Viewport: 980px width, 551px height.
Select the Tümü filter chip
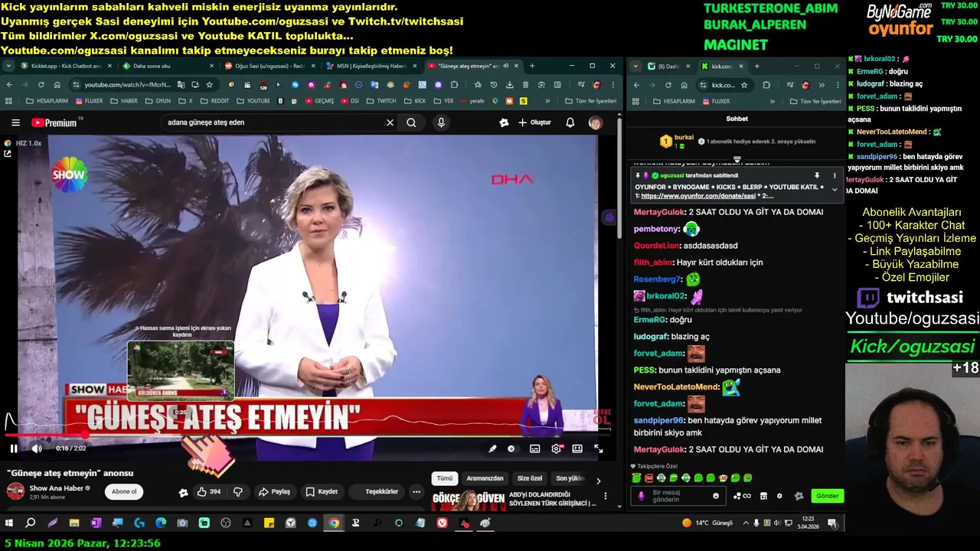pyautogui.click(x=445, y=478)
